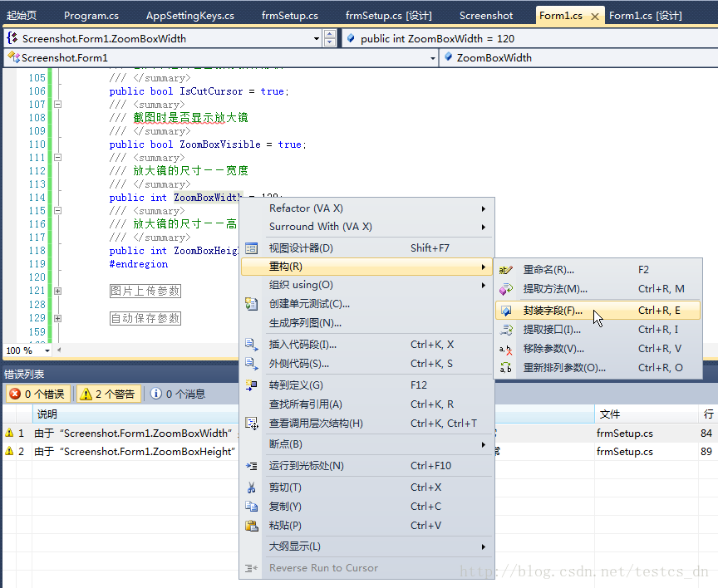
Task: Expand the Refactor (VA X) submenu
Action: [366, 208]
